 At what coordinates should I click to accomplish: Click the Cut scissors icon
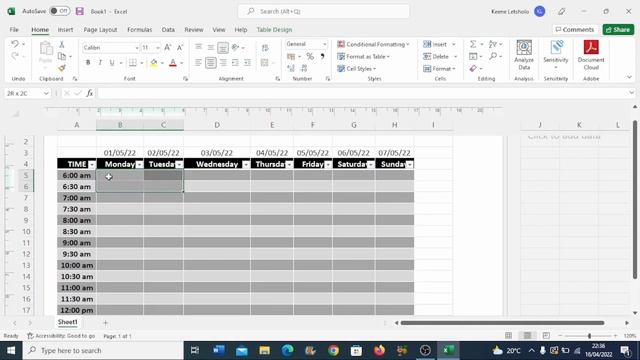tap(62, 44)
